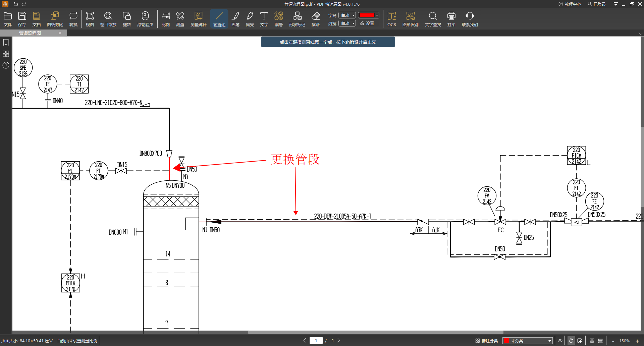
Task: Toggle annotation visibility eye icon
Action: point(560,341)
